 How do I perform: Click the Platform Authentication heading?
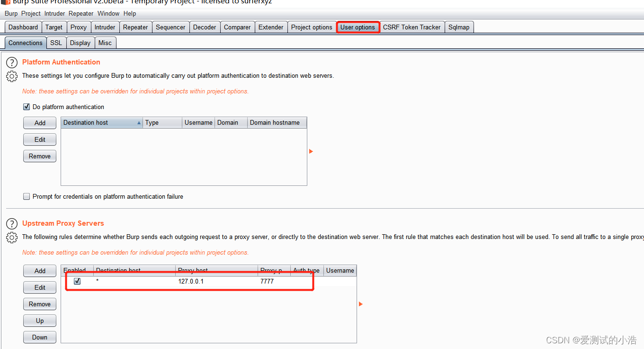pyautogui.click(x=61, y=62)
